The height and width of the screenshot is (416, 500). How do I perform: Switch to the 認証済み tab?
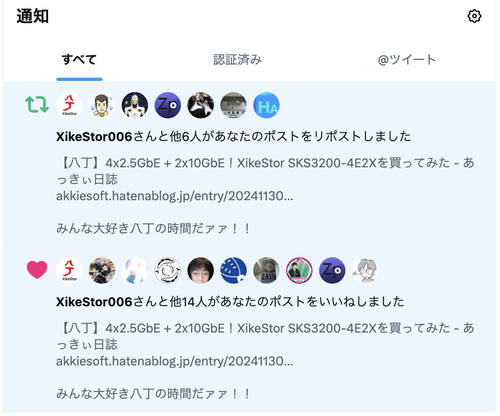click(x=237, y=60)
